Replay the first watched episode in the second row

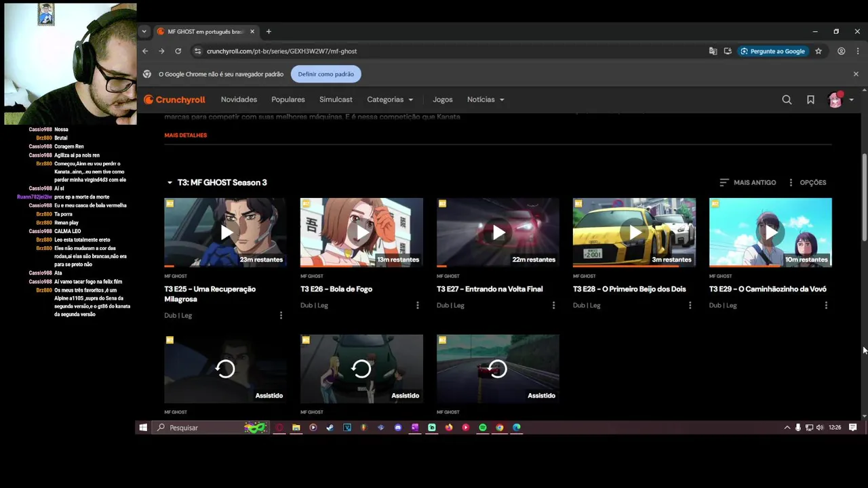coord(225,369)
